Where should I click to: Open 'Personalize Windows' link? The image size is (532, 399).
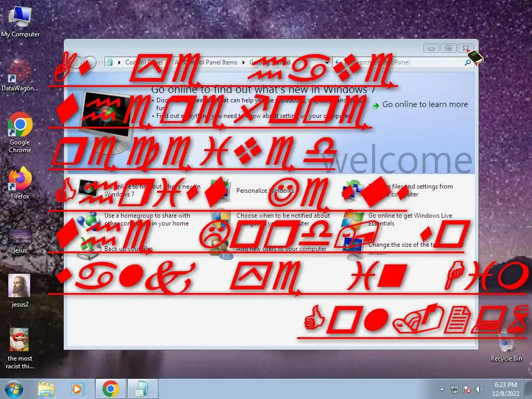265,191
